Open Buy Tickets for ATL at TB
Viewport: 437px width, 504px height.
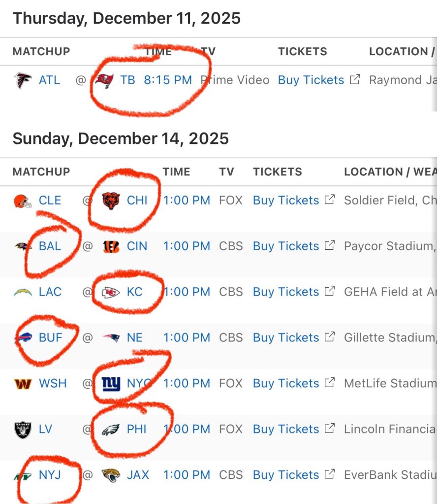(x=311, y=80)
